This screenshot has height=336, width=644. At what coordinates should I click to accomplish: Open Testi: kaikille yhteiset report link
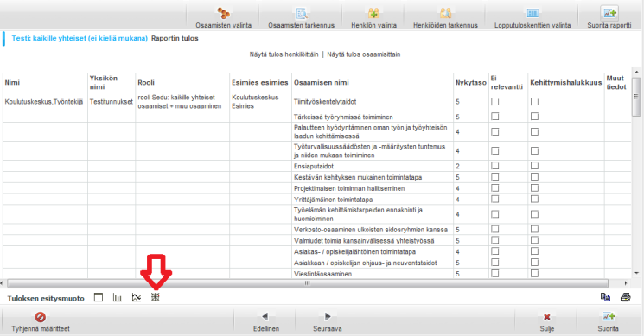80,38
